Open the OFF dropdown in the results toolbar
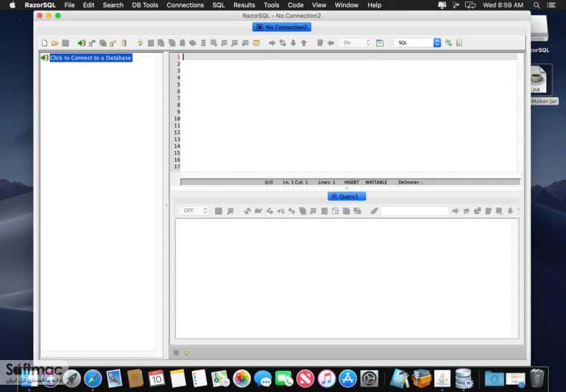The height and width of the screenshot is (392, 566). (x=195, y=211)
